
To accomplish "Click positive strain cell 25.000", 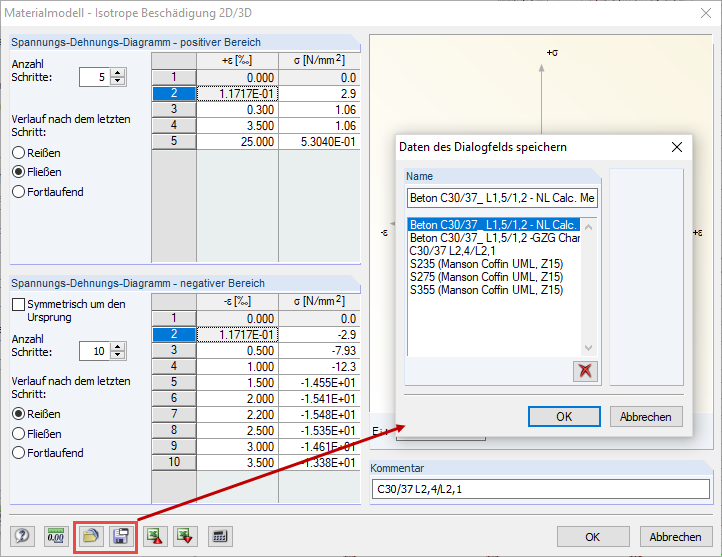I will (x=238, y=141).
